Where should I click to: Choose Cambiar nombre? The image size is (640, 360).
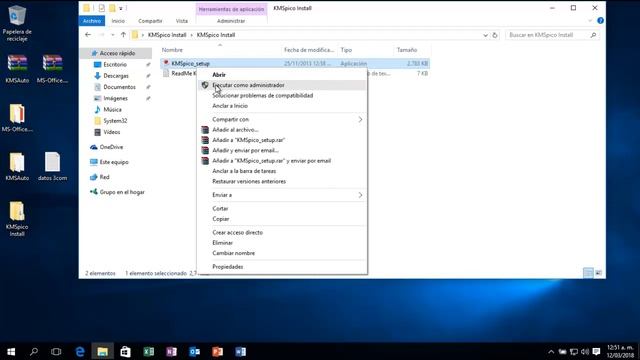pos(282,253)
